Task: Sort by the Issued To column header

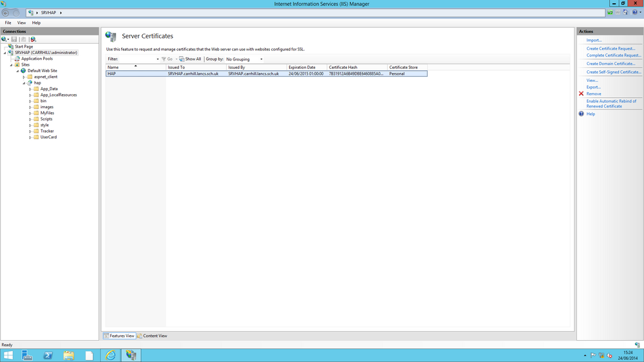Action: 196,68
